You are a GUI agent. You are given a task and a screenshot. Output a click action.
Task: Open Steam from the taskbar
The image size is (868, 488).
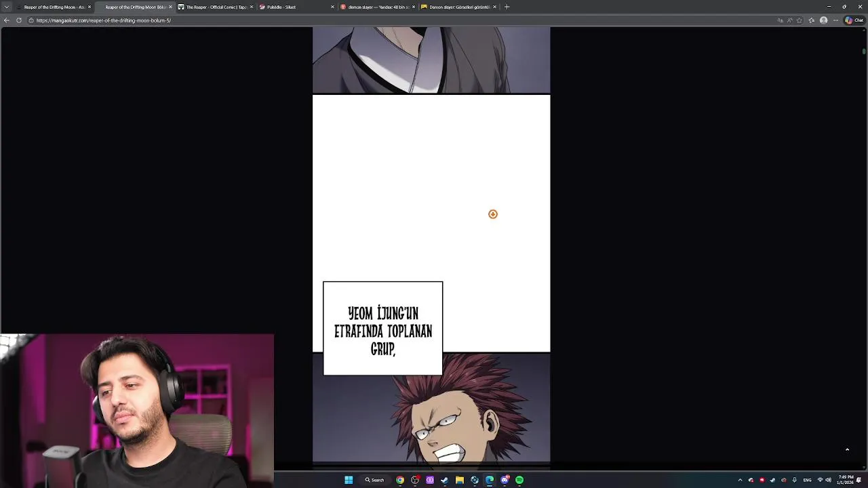(445, 480)
